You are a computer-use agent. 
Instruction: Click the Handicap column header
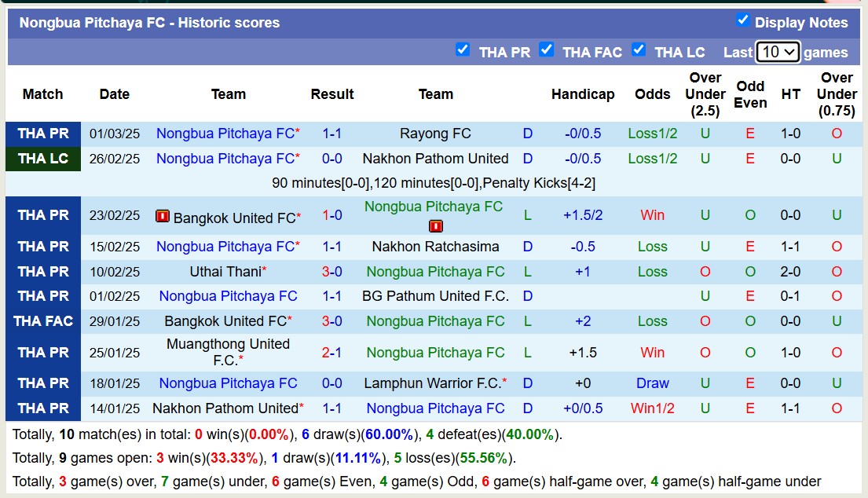(582, 94)
